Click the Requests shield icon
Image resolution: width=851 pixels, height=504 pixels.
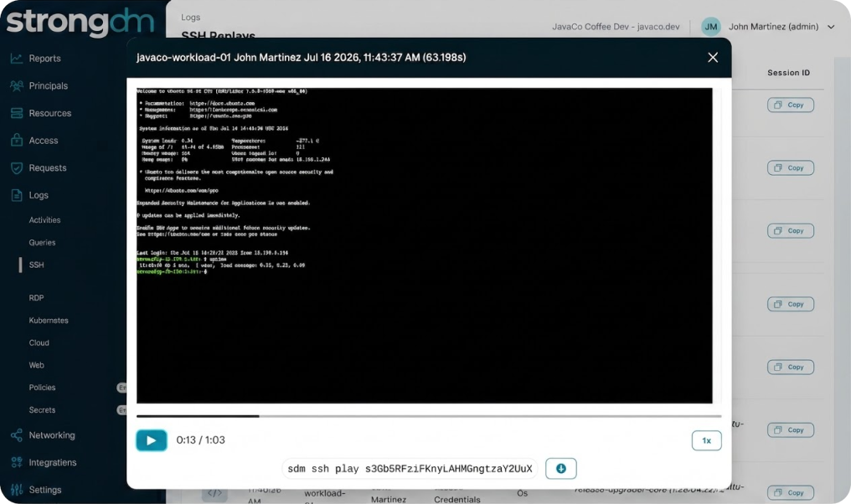[x=17, y=167]
